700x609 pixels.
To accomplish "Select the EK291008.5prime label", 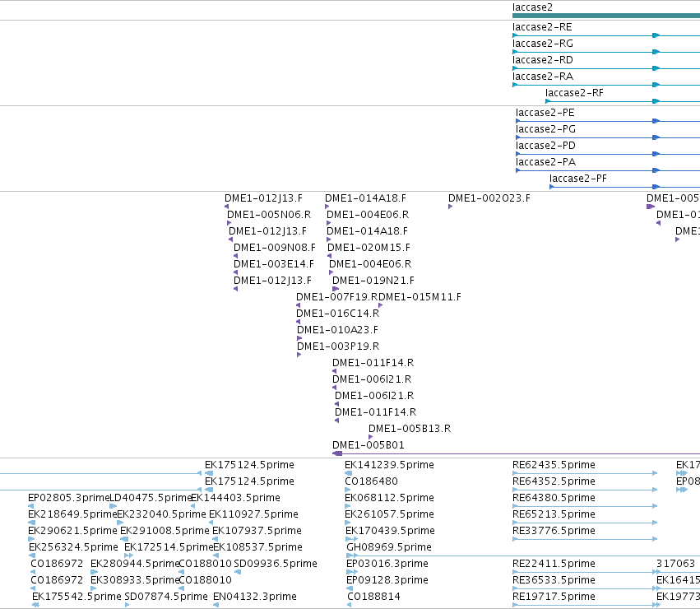I will click(x=165, y=532).
